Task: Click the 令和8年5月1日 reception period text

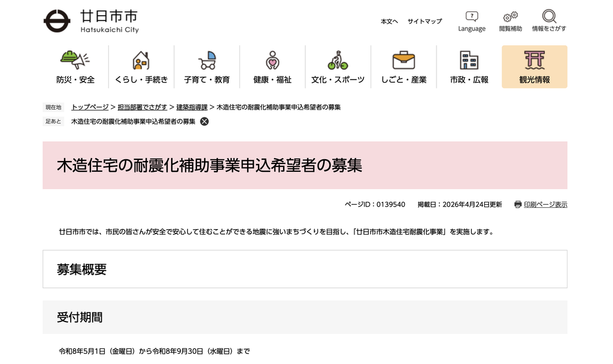Action: 154,351
